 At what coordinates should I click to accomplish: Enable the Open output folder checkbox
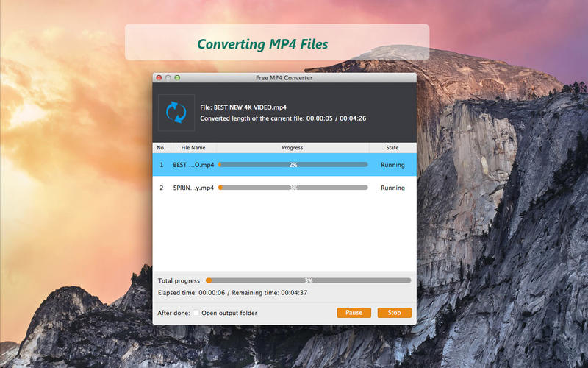[x=196, y=313]
